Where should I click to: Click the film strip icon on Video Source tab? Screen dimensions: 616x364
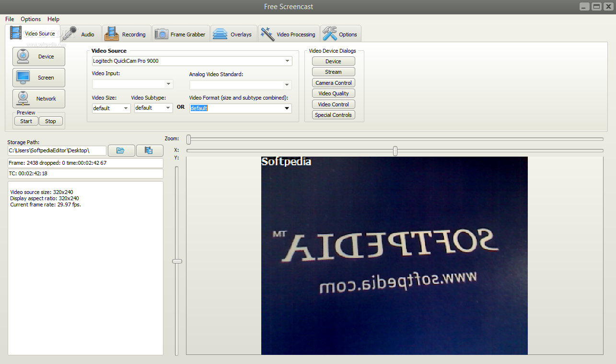(x=16, y=33)
